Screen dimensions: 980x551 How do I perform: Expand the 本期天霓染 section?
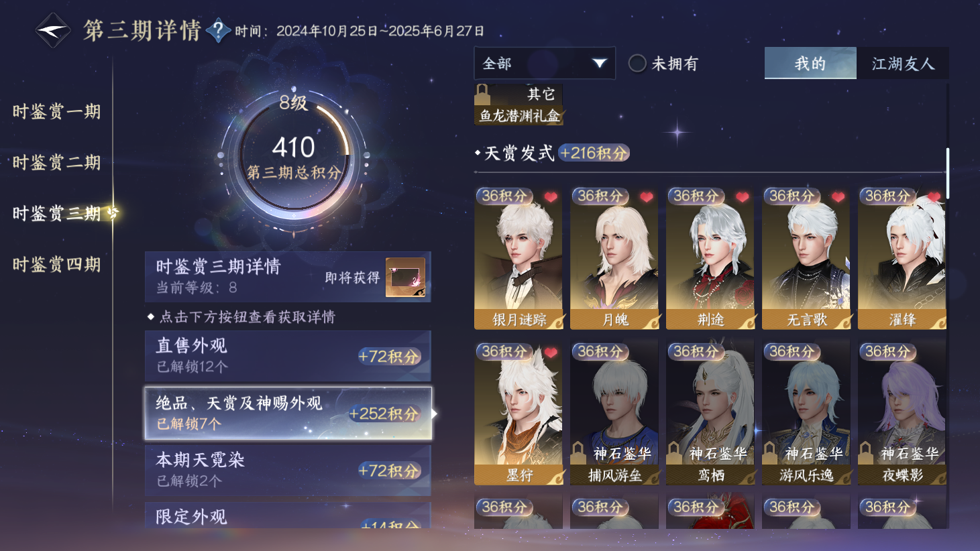(x=288, y=471)
